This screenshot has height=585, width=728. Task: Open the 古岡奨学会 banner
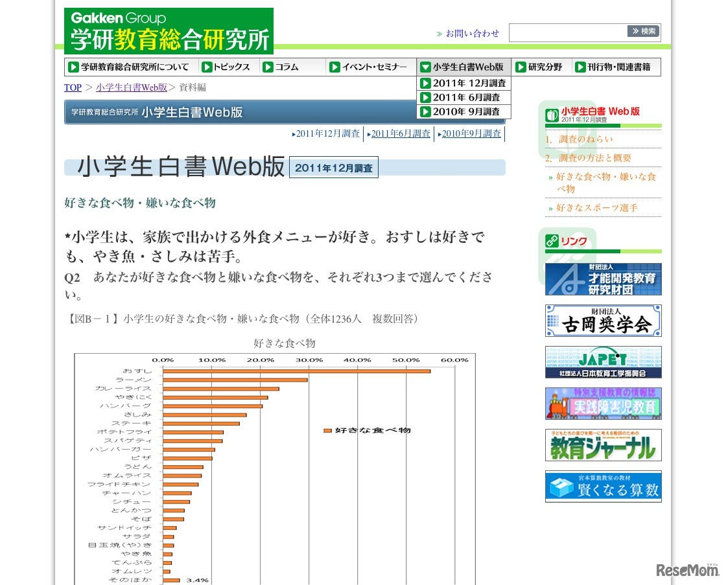pyautogui.click(x=603, y=321)
